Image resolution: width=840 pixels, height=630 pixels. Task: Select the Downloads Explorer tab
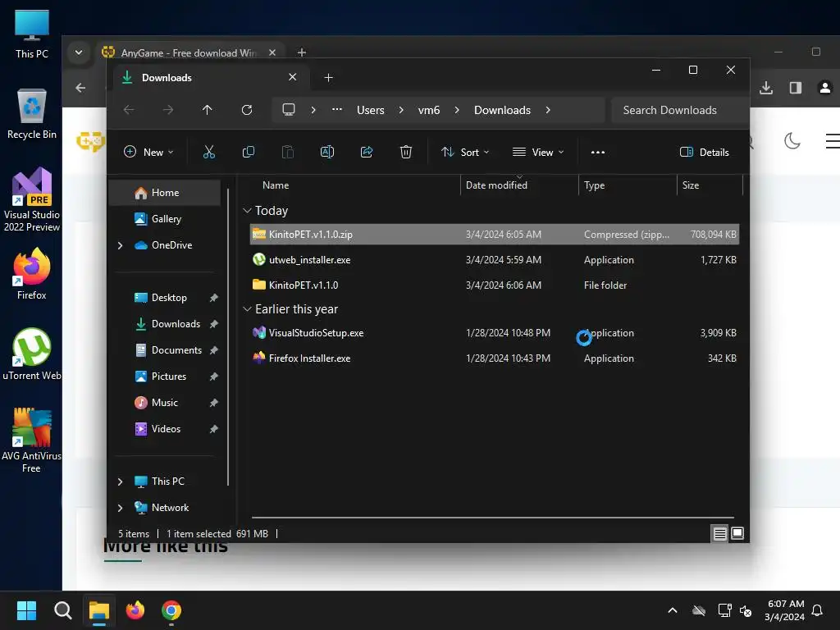209,78
